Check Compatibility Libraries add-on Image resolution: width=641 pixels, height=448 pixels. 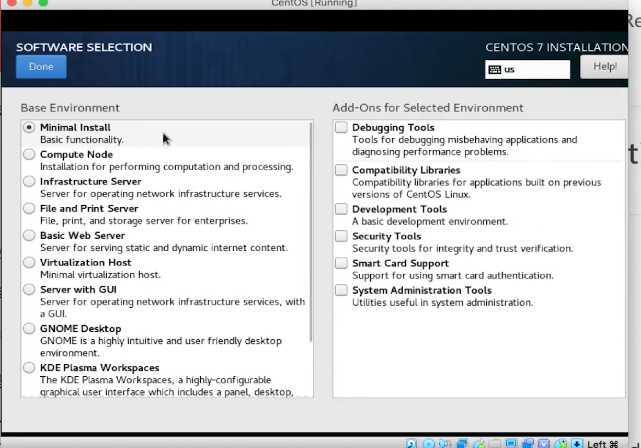pos(341,170)
